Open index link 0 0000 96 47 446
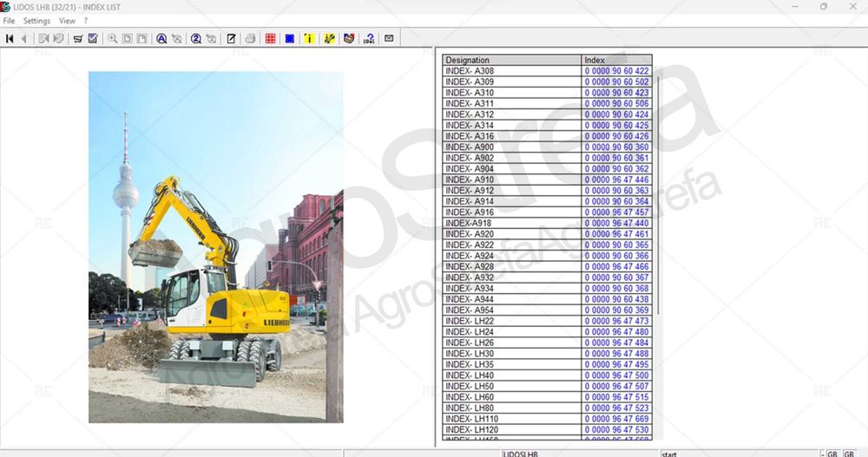868x457 pixels. click(x=616, y=180)
